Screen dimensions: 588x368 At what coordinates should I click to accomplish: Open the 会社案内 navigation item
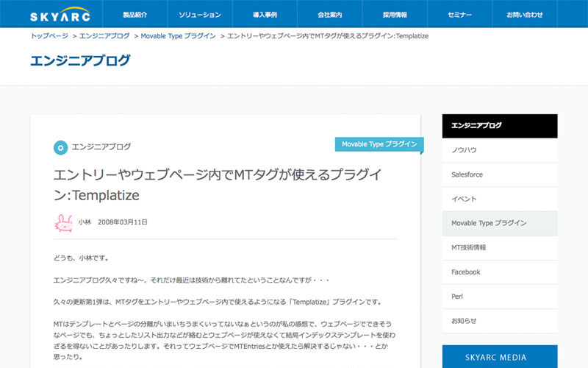(330, 14)
